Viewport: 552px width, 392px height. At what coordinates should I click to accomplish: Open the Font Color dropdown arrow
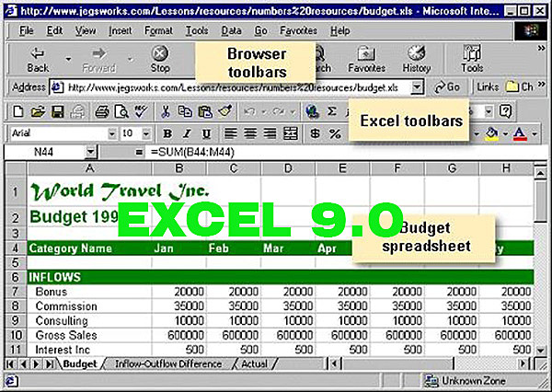[535, 133]
